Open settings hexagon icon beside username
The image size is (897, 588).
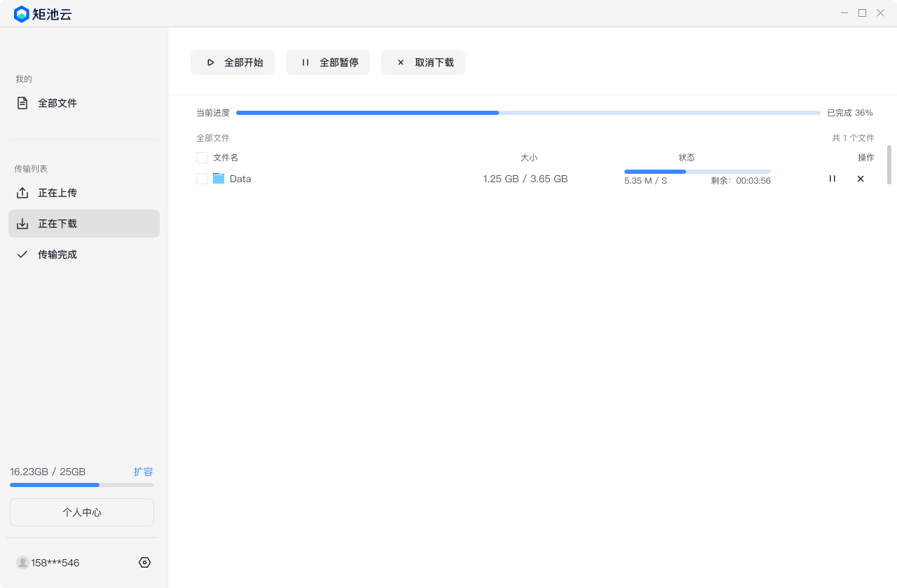145,562
